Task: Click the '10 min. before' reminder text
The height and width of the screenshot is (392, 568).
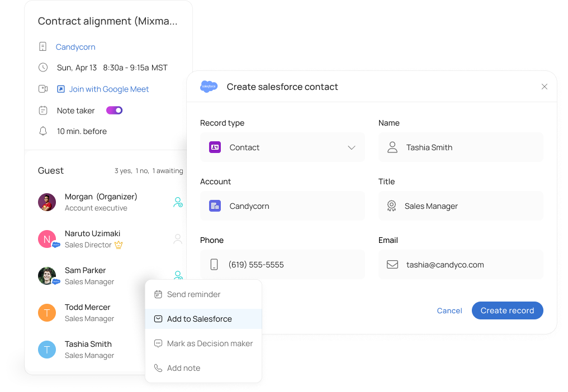Action: (x=82, y=131)
